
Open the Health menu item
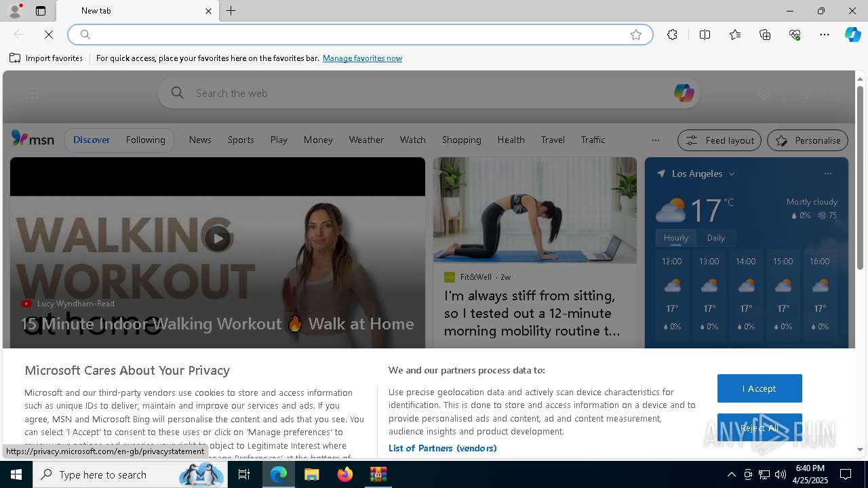[x=511, y=140]
